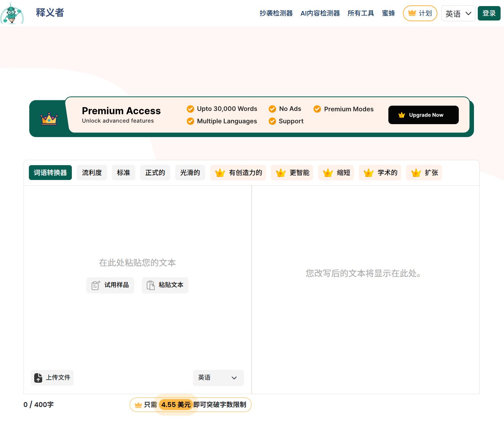Open the 释义者 home link

(50, 13)
